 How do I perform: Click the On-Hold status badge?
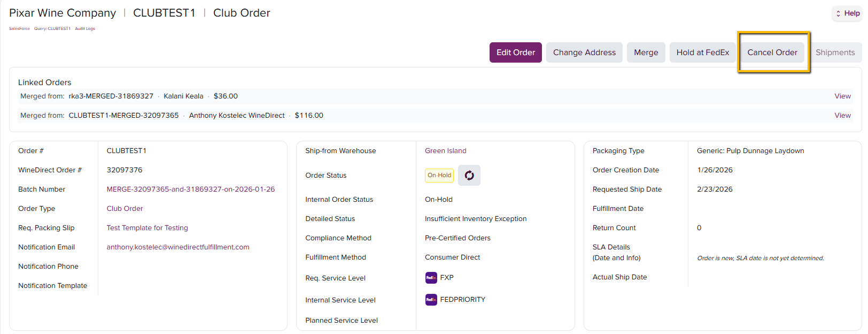click(439, 176)
